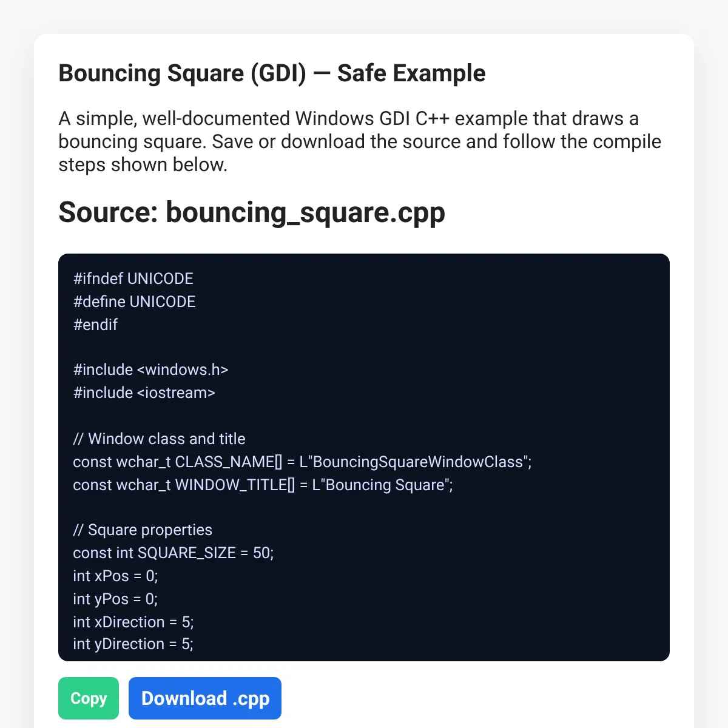Screen dimensions: 728x728
Task: Click the Download .cpp button
Action: click(x=205, y=698)
